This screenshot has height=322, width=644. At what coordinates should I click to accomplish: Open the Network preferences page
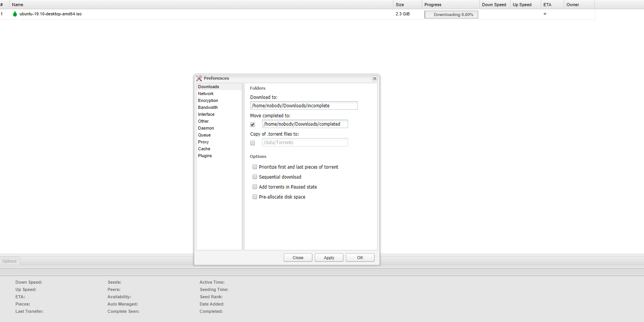tap(219, 94)
